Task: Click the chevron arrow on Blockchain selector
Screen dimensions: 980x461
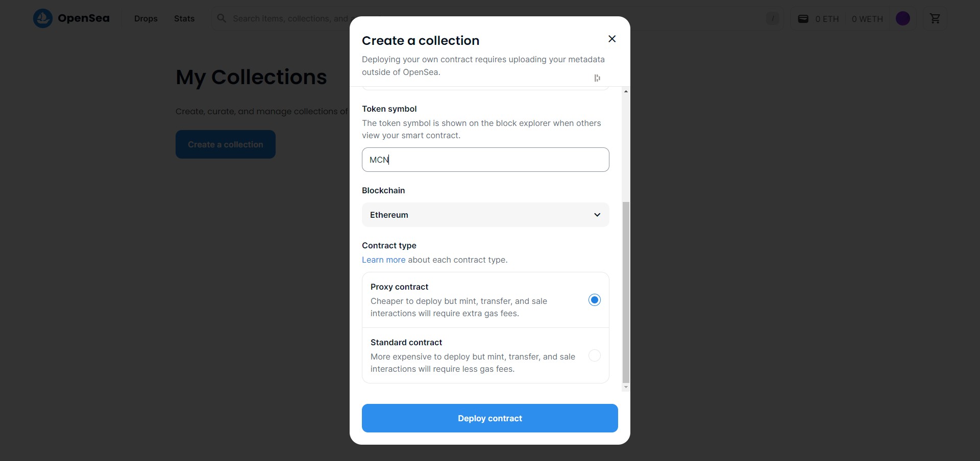Action: tap(597, 215)
